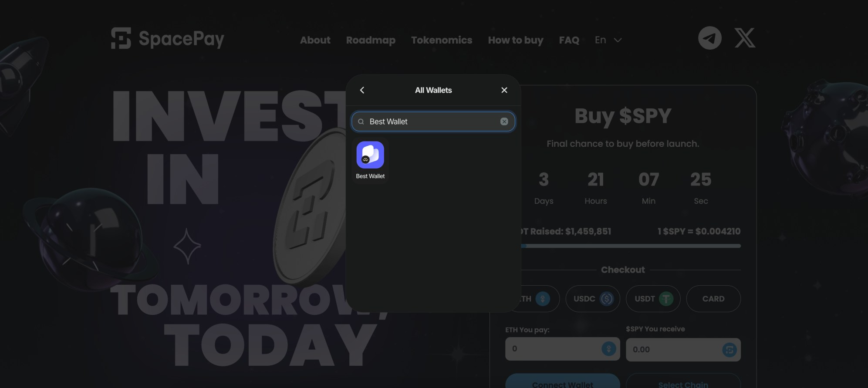Click the Select Chain button
Image resolution: width=868 pixels, height=388 pixels.
tap(683, 381)
